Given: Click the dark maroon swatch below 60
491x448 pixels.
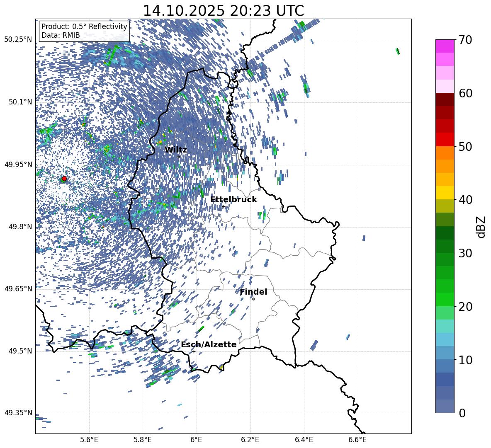Looking at the screenshot, I should [445, 99].
